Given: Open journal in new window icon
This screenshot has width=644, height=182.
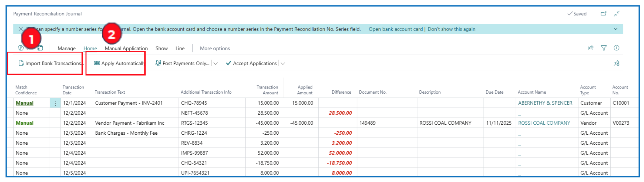Looking at the screenshot, I should pyautogui.click(x=603, y=14).
